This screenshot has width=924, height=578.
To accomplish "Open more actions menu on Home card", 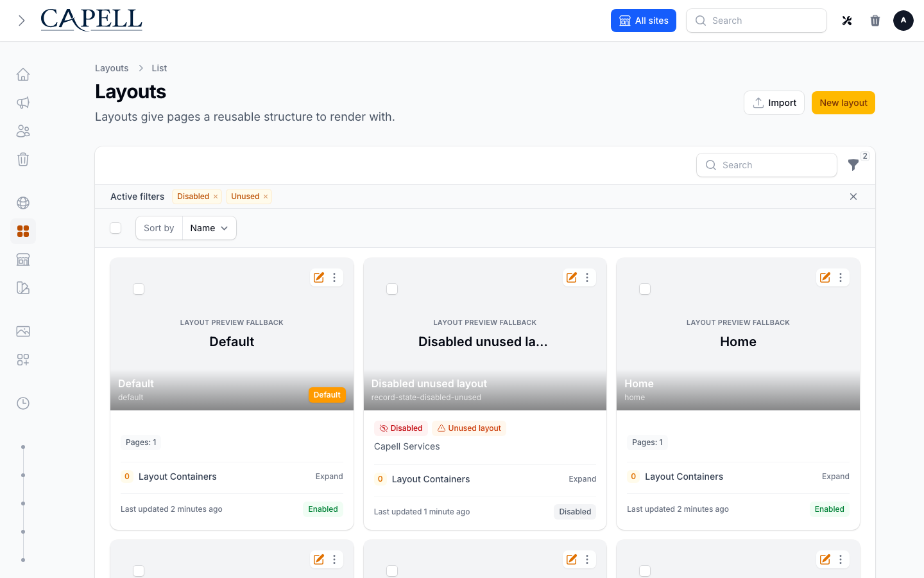I will (x=841, y=277).
